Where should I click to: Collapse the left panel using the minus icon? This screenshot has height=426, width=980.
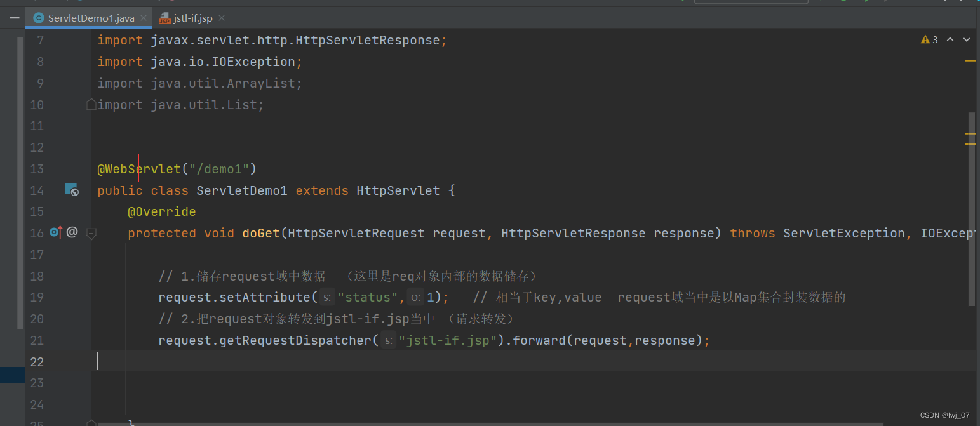(x=13, y=17)
